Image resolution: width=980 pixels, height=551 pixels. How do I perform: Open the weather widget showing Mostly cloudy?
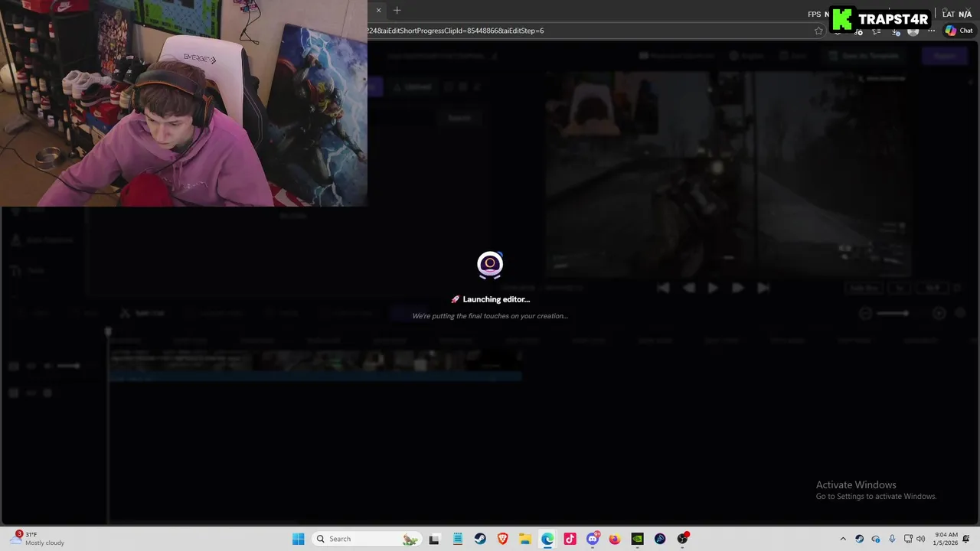tap(38, 539)
